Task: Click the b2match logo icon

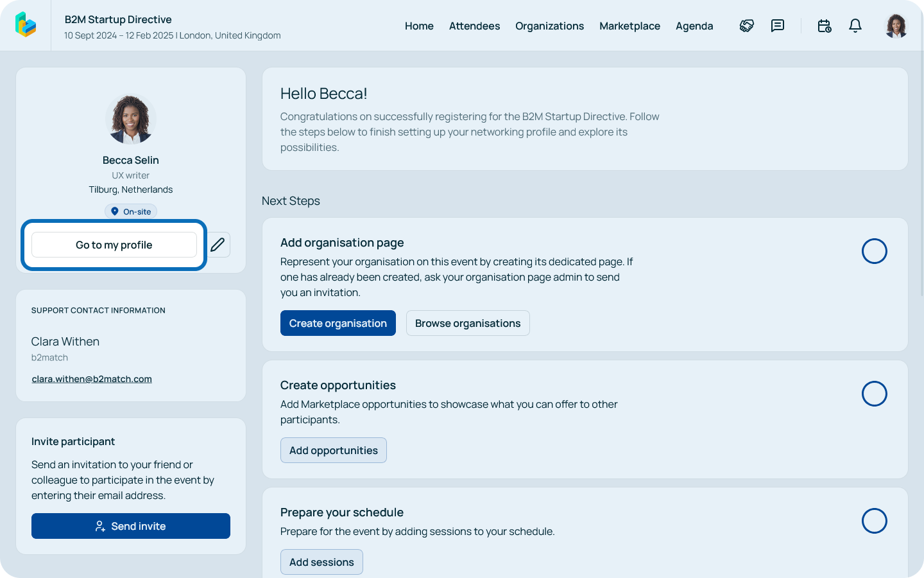Action: pyautogui.click(x=26, y=25)
